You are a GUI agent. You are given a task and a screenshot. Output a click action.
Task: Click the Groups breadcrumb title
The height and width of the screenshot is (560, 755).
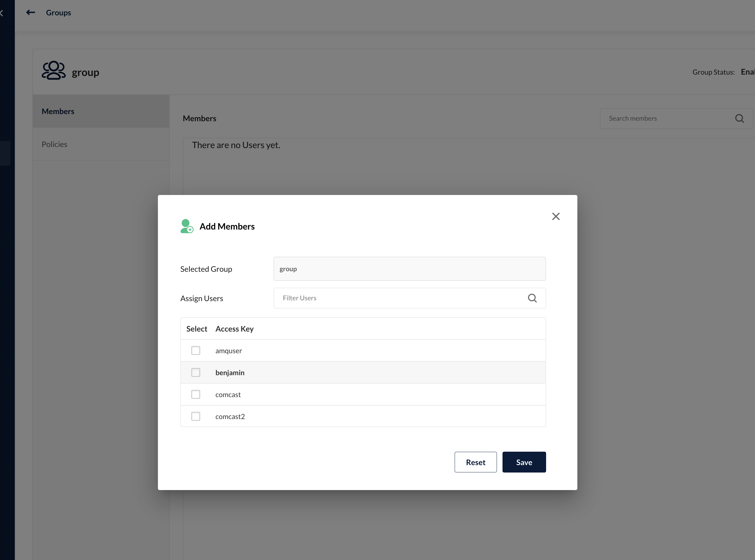pos(58,13)
